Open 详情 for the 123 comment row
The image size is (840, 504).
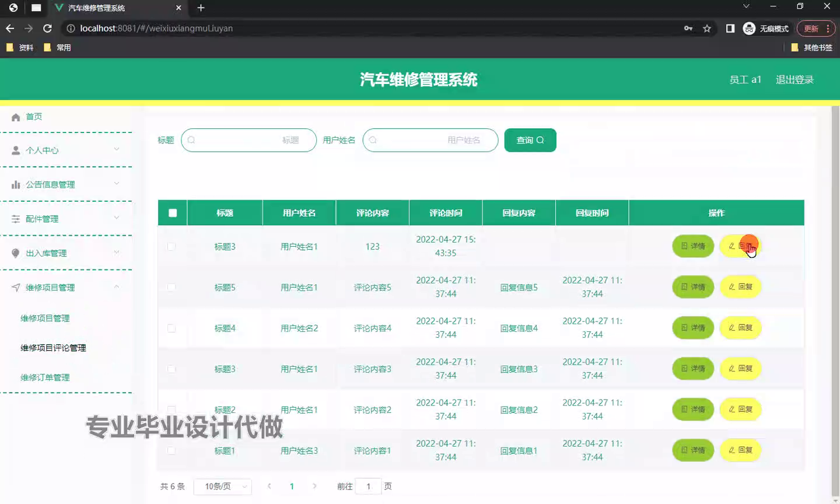693,246
